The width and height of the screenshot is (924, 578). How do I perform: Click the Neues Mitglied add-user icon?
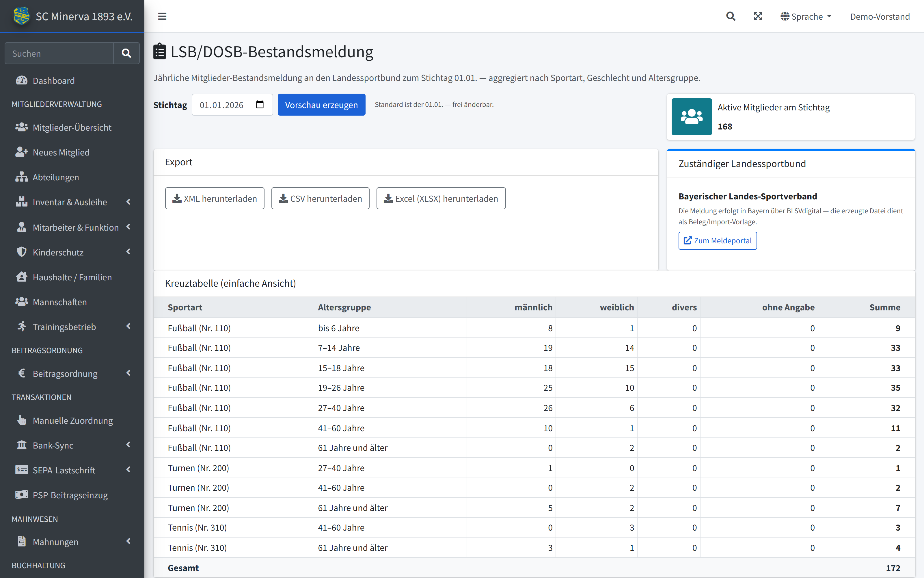22,152
